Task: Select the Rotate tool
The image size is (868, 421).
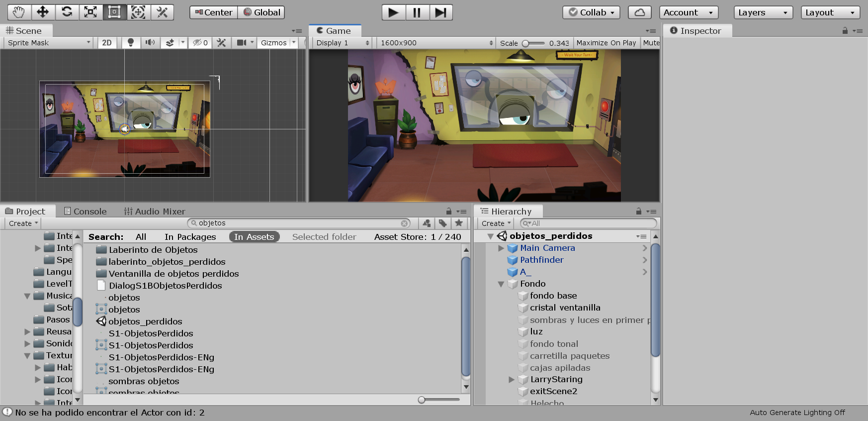Action: pyautogui.click(x=67, y=12)
